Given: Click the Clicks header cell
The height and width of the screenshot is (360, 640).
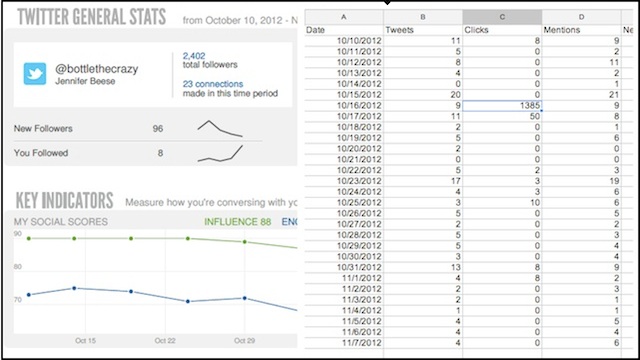Looking at the screenshot, I should (502, 30).
